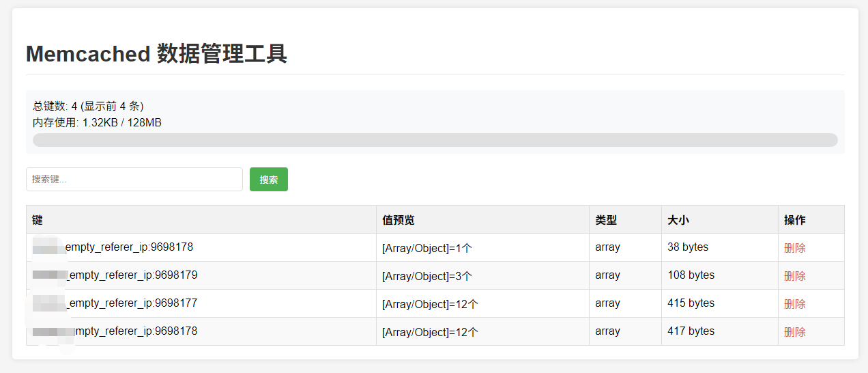This screenshot has height=373, width=868.
Task: Click the 搜索键 search input field
Action: click(x=134, y=180)
